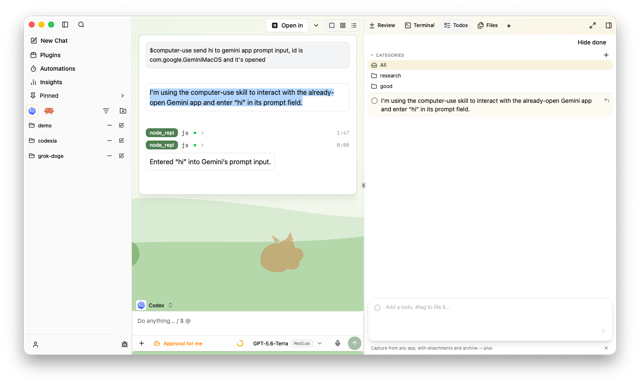
Task: Switch to single pane view
Action: point(332,25)
